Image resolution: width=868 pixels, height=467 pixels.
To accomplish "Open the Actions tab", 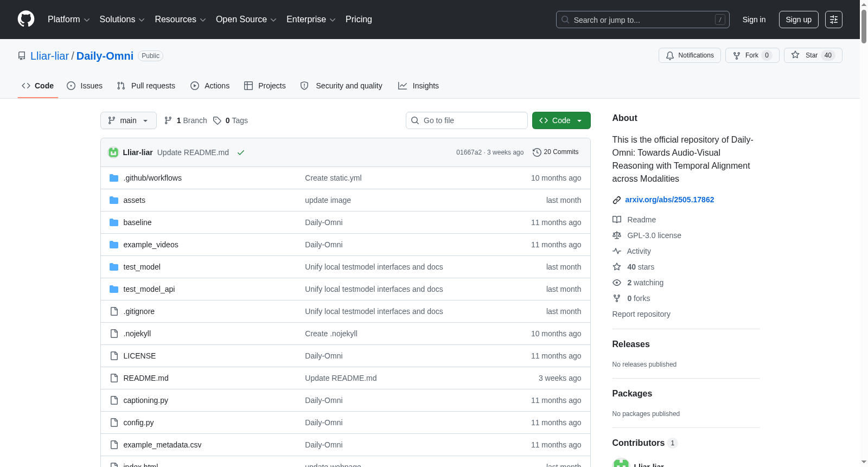I will (x=210, y=86).
